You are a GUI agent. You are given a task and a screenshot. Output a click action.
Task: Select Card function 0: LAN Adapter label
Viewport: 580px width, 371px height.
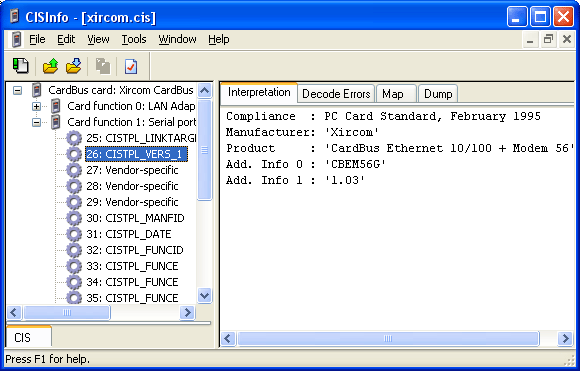pos(131,106)
